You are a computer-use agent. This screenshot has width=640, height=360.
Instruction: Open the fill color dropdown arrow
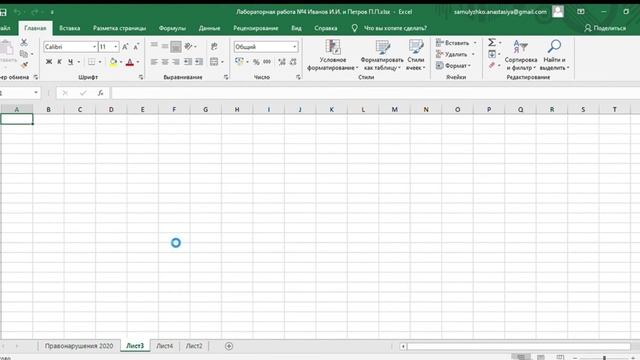pyautogui.click(x=121, y=62)
